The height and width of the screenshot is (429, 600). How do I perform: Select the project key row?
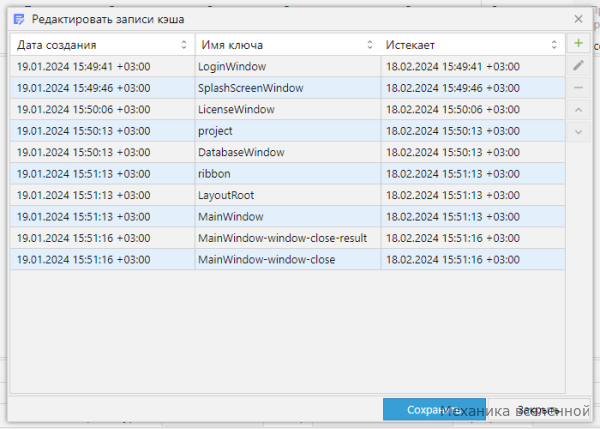pyautogui.click(x=287, y=131)
